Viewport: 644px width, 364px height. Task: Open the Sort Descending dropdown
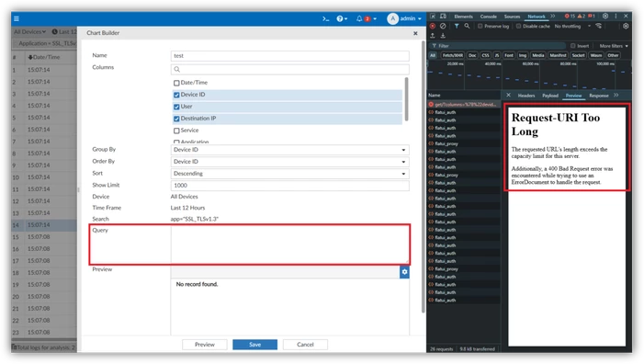pos(289,174)
